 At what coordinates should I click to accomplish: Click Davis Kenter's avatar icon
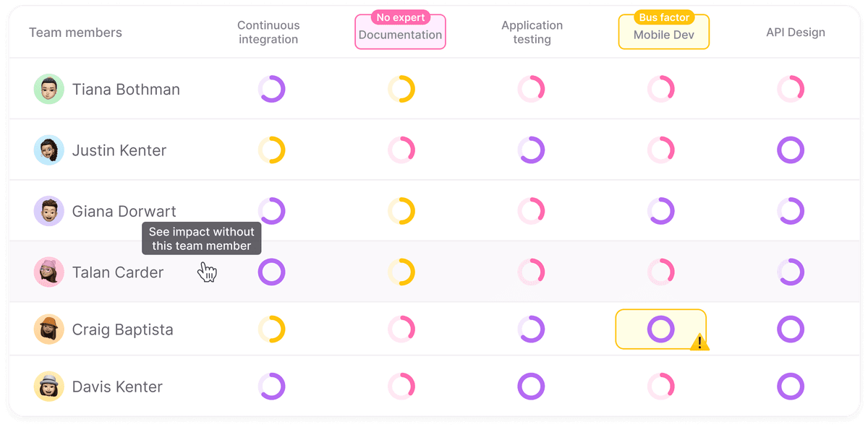point(49,387)
